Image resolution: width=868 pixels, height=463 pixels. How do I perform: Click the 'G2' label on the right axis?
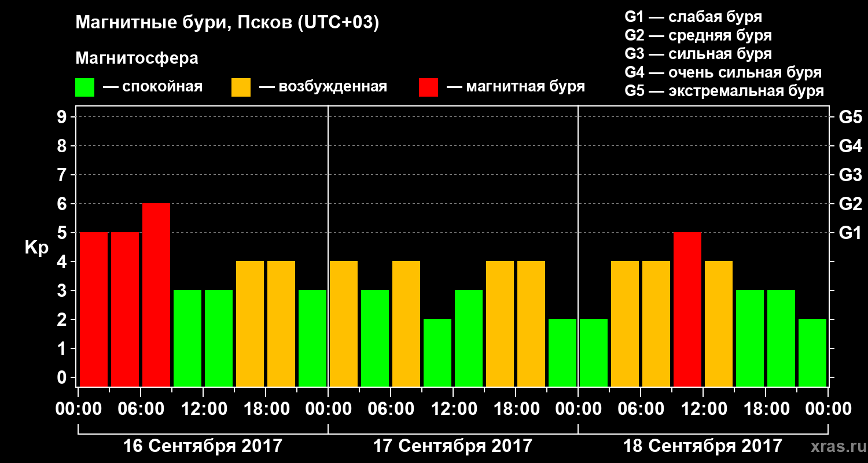(850, 204)
